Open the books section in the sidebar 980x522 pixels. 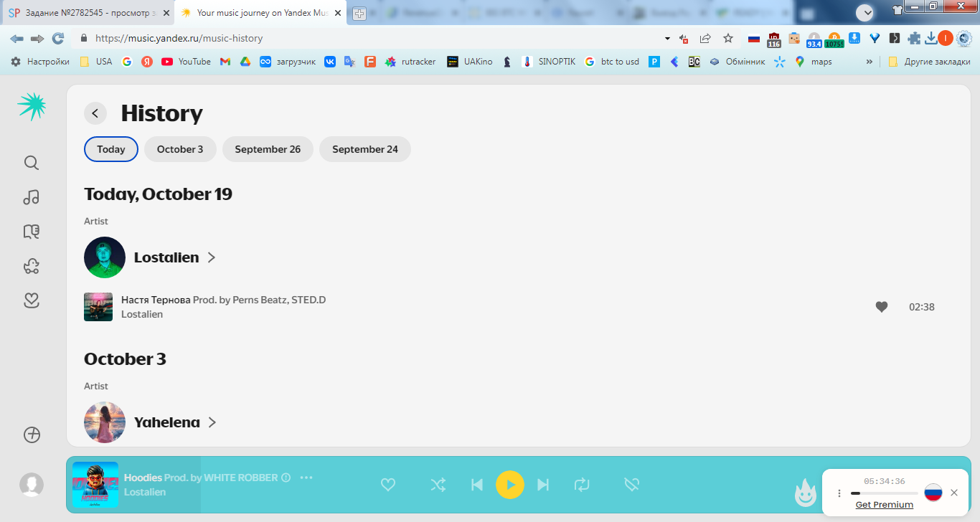tap(32, 232)
